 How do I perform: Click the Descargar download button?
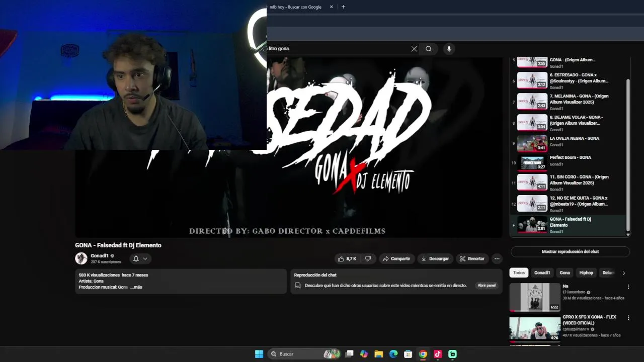point(435,258)
